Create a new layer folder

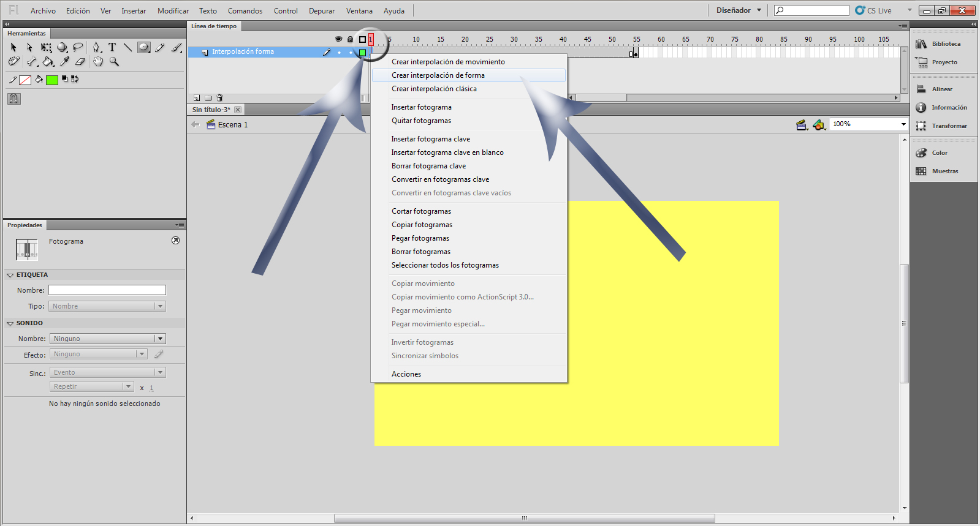[208, 98]
